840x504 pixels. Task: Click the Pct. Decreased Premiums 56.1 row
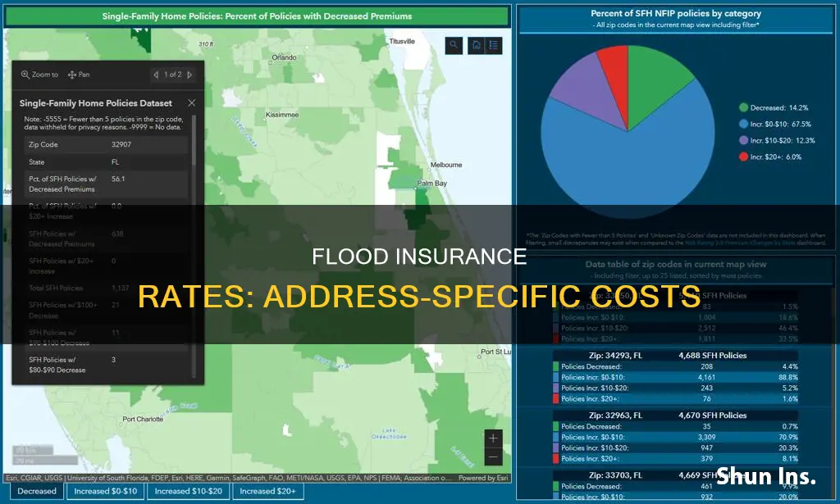106,184
